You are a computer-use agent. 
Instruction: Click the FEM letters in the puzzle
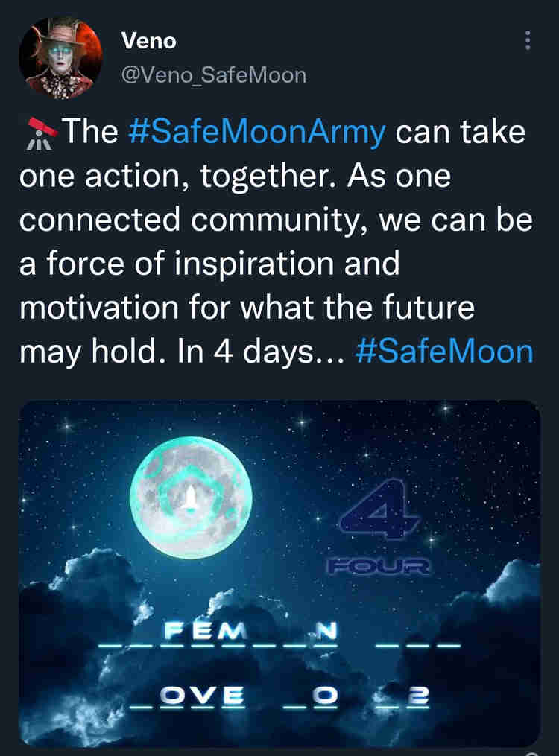(204, 633)
